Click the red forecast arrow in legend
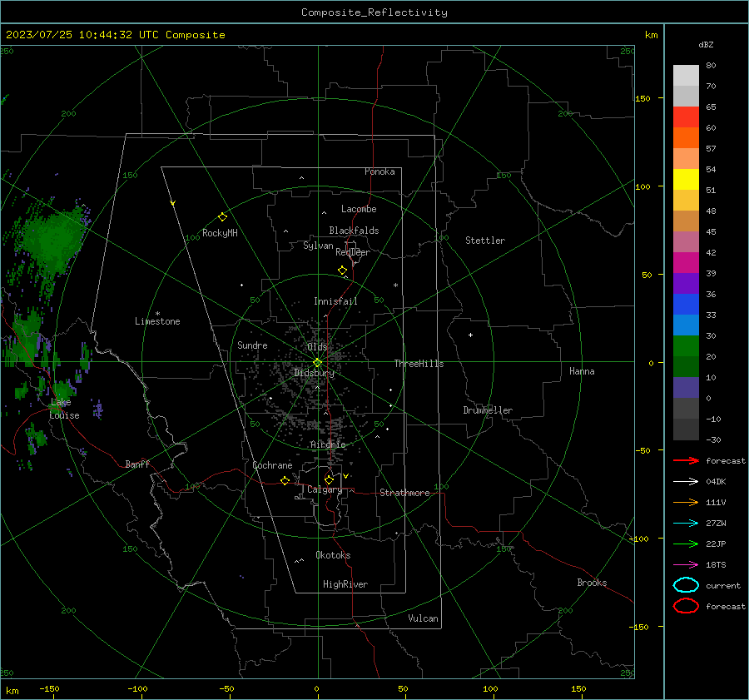 (686, 460)
